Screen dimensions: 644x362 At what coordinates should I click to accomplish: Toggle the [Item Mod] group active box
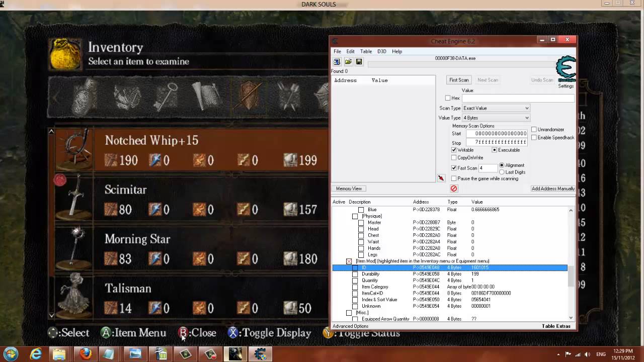349,261
